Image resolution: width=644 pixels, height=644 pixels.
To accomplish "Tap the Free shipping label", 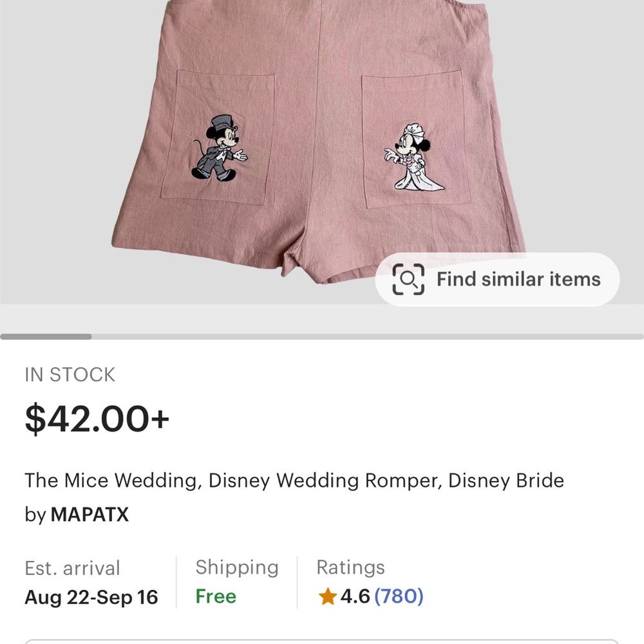I will [x=215, y=597].
